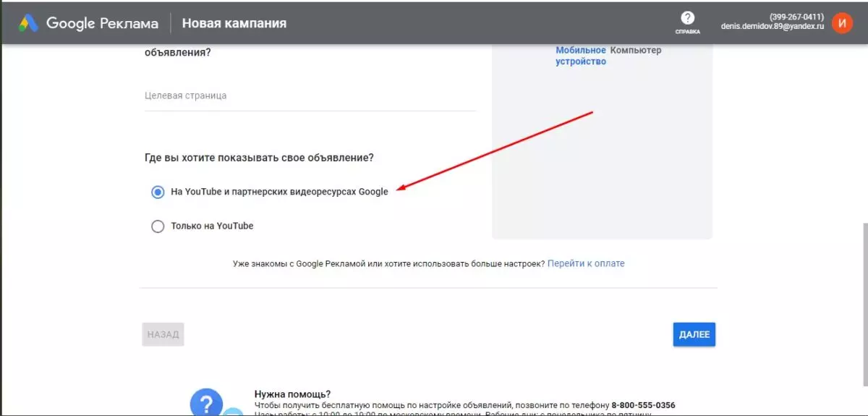Select YouTube and Google video partners option
The image size is (868, 416).
pos(158,192)
